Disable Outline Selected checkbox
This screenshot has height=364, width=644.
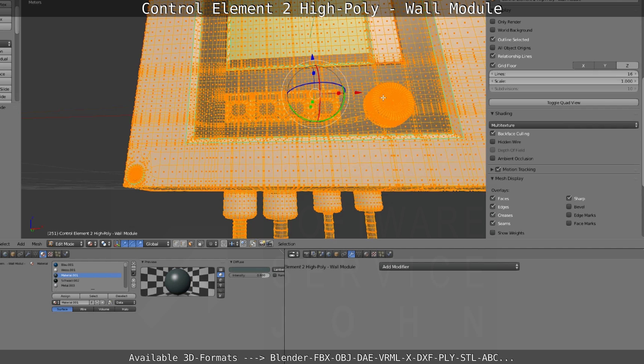pyautogui.click(x=493, y=39)
